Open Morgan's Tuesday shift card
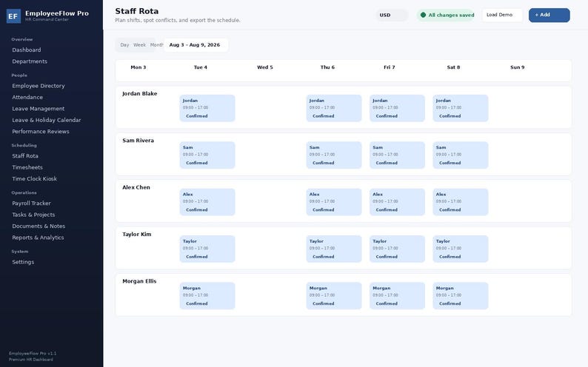Viewport: 588px width, 367px height. coord(207,296)
